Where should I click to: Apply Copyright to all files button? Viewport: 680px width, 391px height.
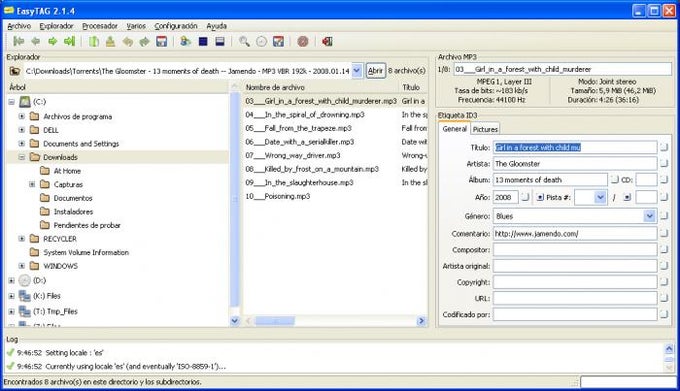click(x=664, y=282)
